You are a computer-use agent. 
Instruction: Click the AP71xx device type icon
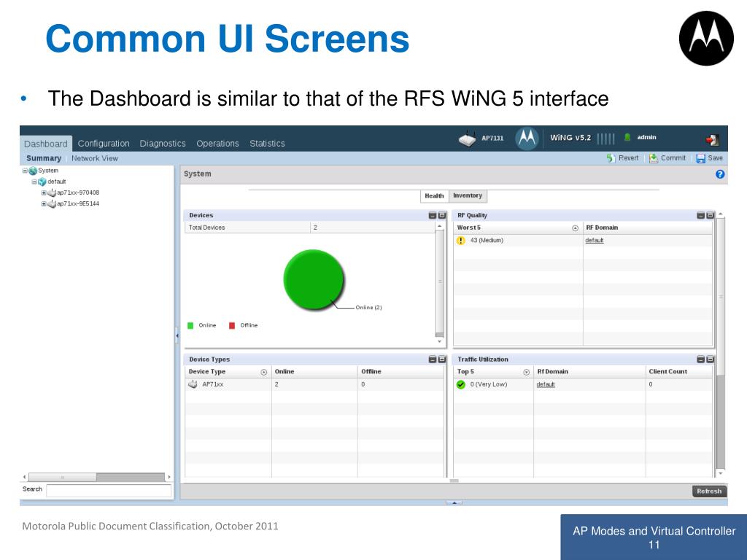[193, 384]
